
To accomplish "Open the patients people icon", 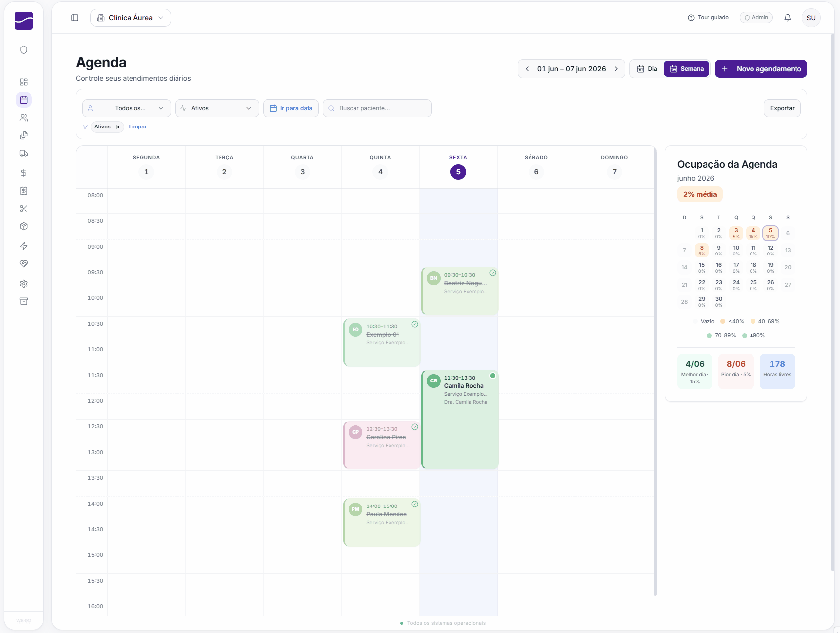I will click(x=24, y=118).
